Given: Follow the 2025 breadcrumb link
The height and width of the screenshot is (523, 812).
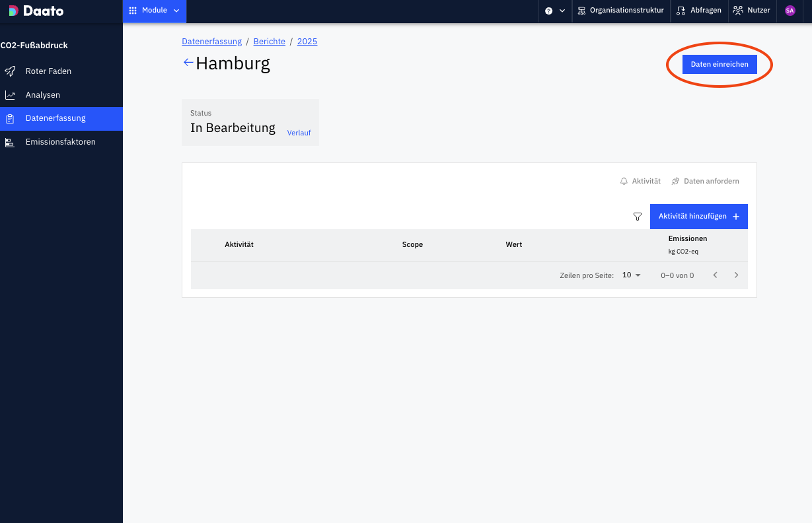Looking at the screenshot, I should 307,42.
